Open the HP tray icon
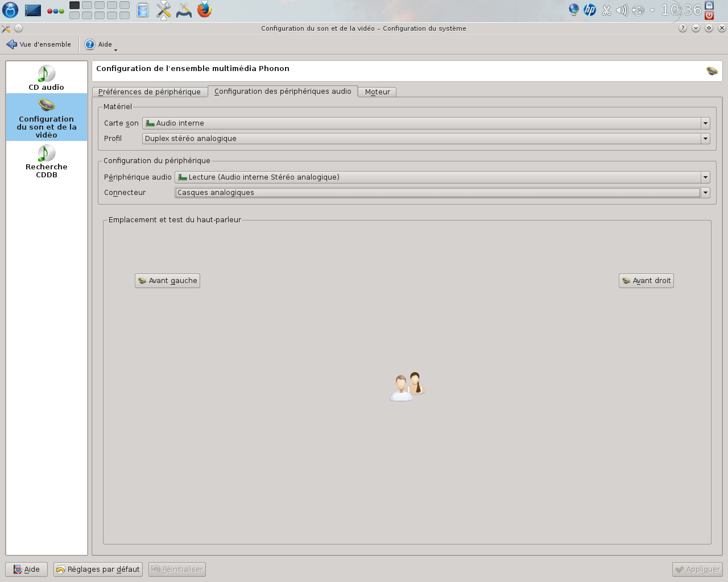This screenshot has height=582, width=728. (590, 10)
